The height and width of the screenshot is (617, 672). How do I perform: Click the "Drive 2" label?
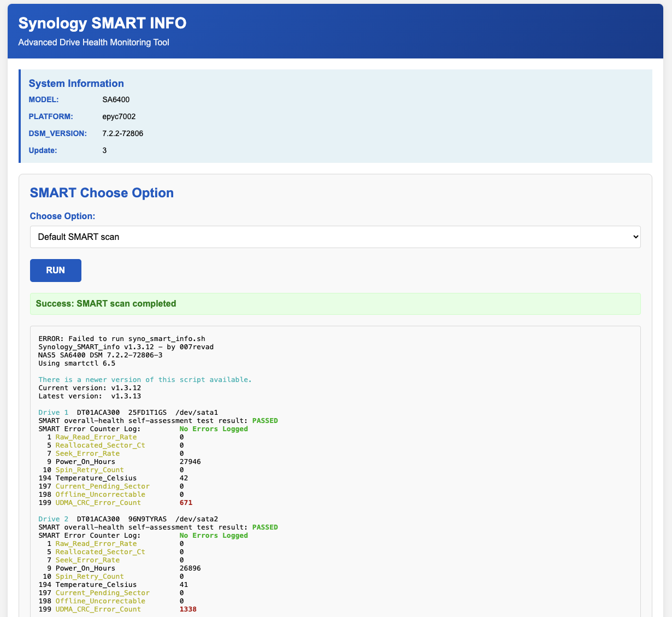click(54, 519)
